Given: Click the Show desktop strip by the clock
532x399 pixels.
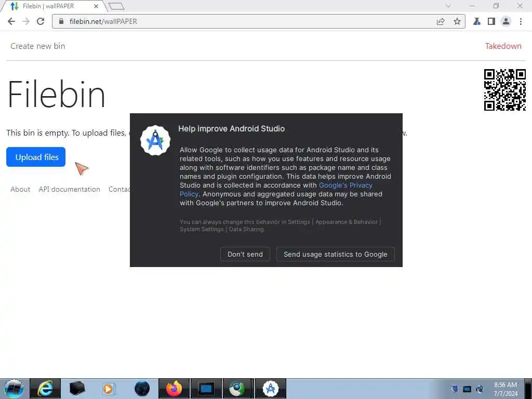Looking at the screenshot, I should click(528, 389).
